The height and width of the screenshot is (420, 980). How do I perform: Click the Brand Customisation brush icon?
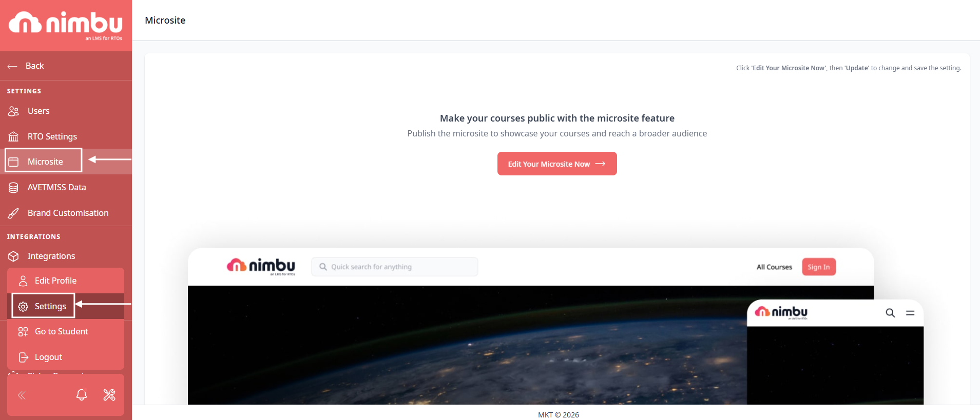(x=13, y=213)
